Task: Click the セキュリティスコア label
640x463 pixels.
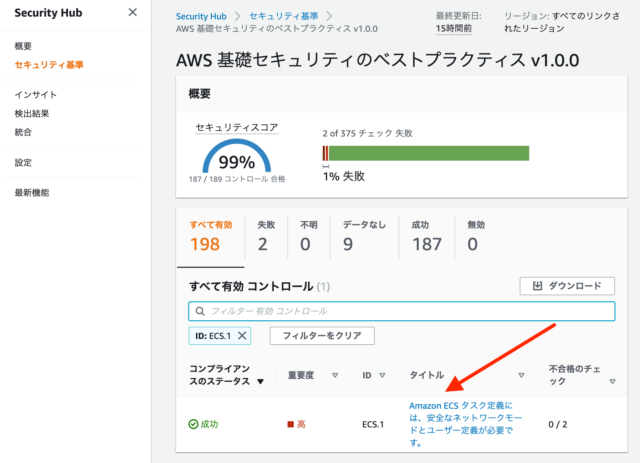Action: 237,127
